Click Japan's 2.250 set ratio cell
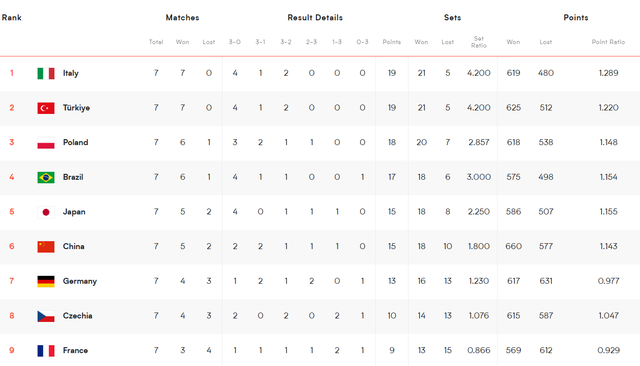Viewport: 640px width, 366px height. pos(479,212)
